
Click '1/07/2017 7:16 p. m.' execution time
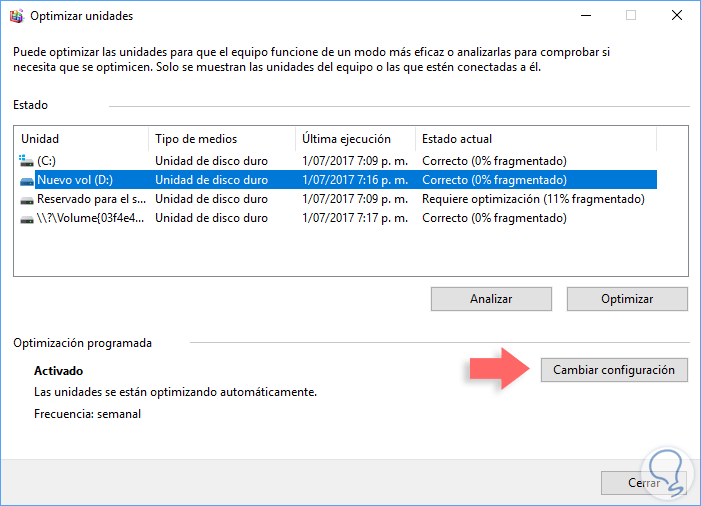click(x=355, y=180)
